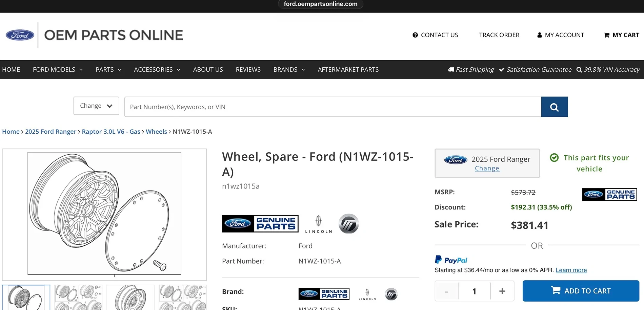Expand the Parts menu
644x310 pixels.
pyautogui.click(x=108, y=69)
